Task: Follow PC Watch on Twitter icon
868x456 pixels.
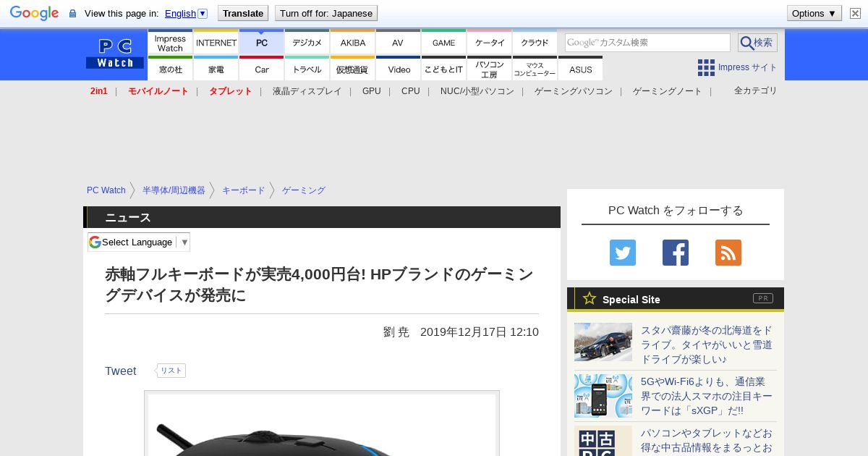Action: click(x=623, y=253)
